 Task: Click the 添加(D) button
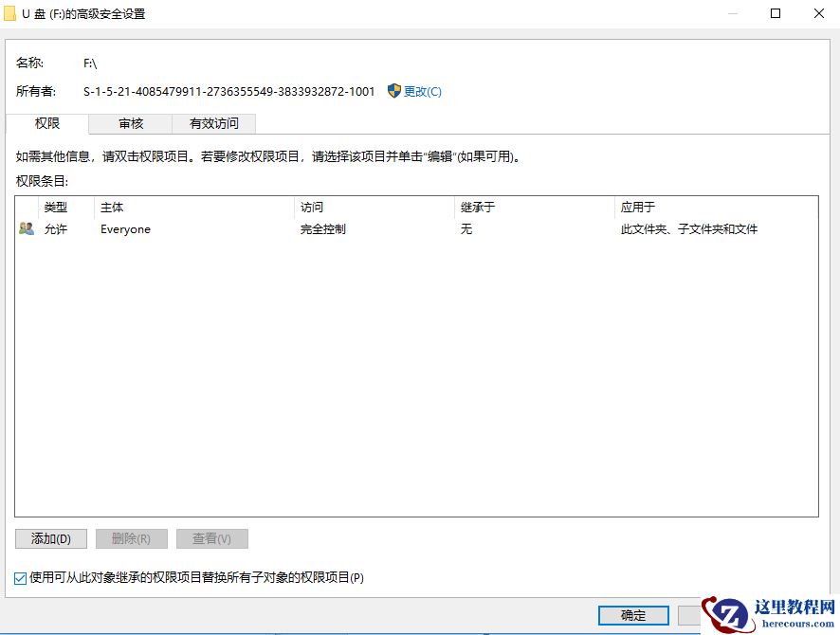50,537
